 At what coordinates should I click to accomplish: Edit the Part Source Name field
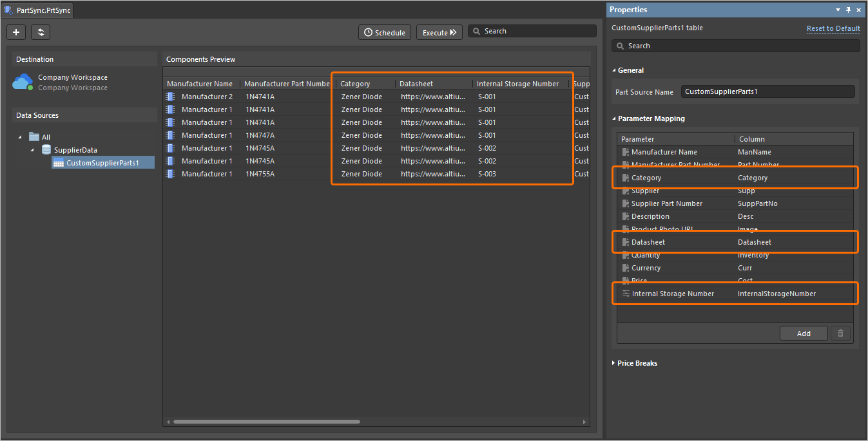click(x=767, y=91)
